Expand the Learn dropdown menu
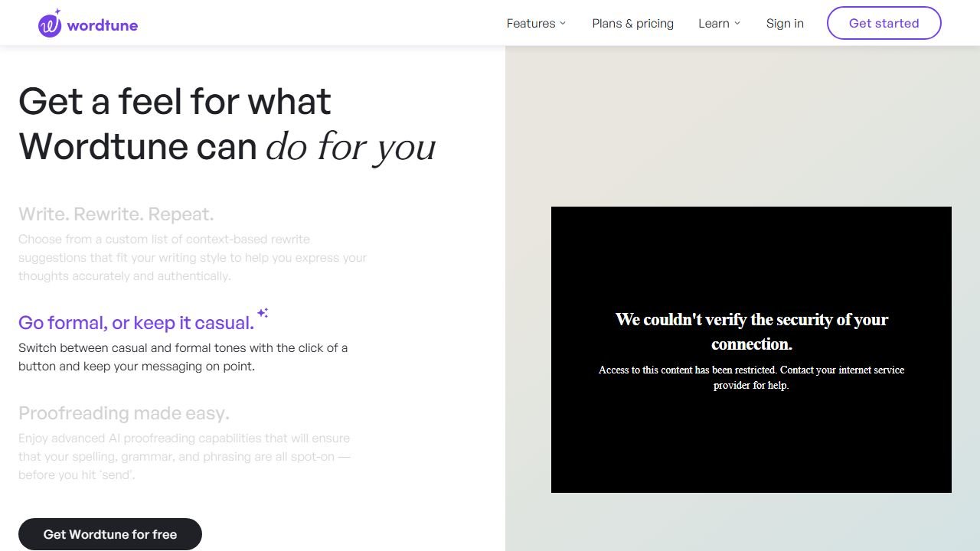Image resolution: width=980 pixels, height=551 pixels. (x=719, y=23)
